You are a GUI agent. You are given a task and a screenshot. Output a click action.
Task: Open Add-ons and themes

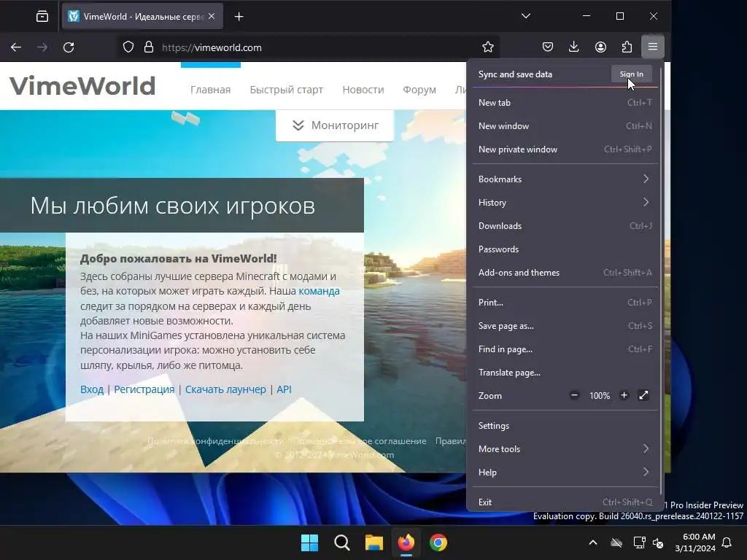click(565, 273)
